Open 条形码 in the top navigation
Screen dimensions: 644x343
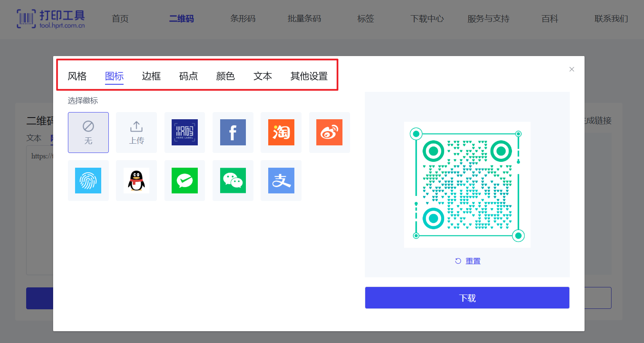[243, 19]
